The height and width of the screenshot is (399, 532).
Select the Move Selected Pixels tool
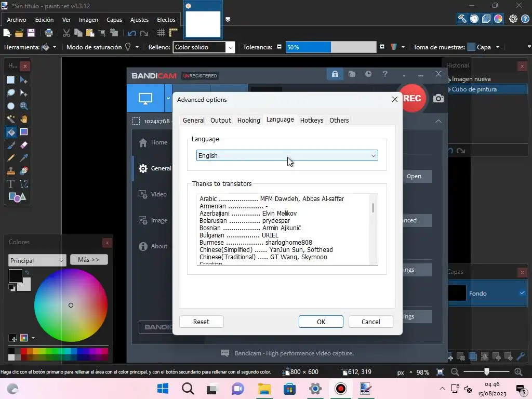(x=23, y=79)
